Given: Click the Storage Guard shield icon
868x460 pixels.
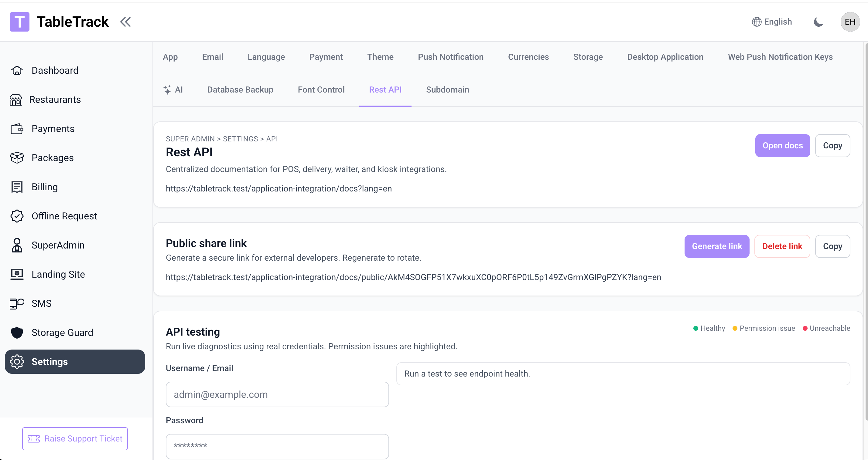Looking at the screenshot, I should pos(17,332).
